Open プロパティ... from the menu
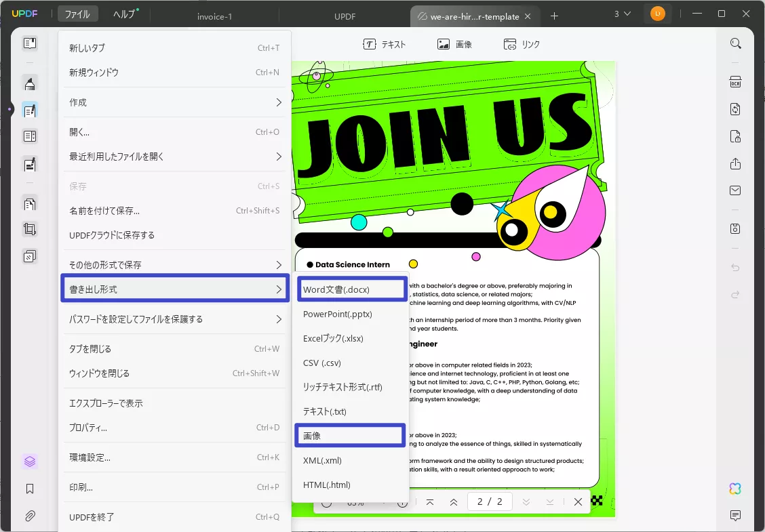 (x=175, y=428)
